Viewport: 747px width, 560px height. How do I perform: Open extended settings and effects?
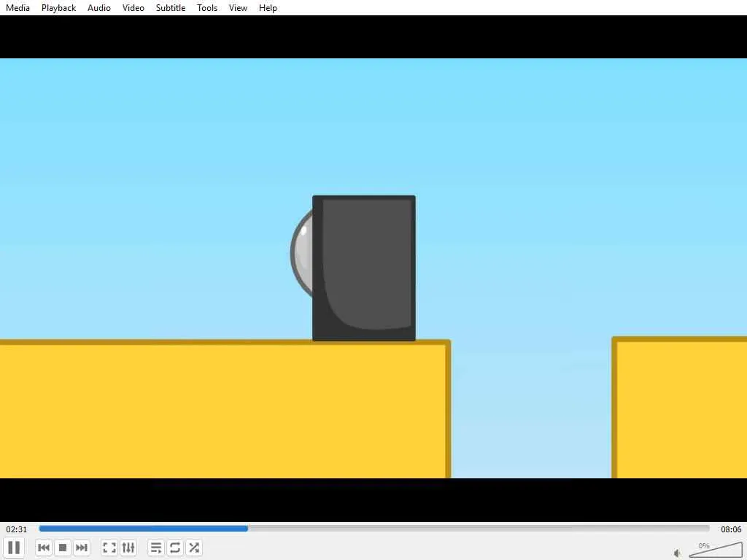[x=128, y=548]
